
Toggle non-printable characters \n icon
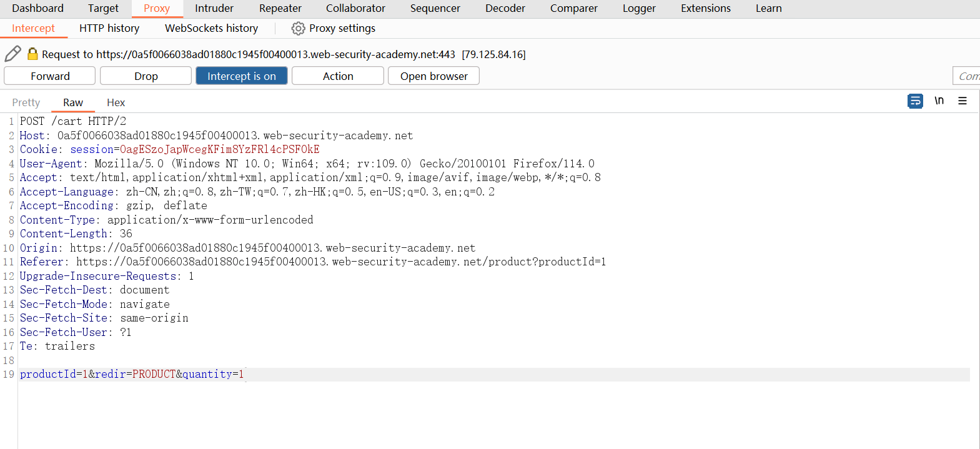click(x=939, y=101)
